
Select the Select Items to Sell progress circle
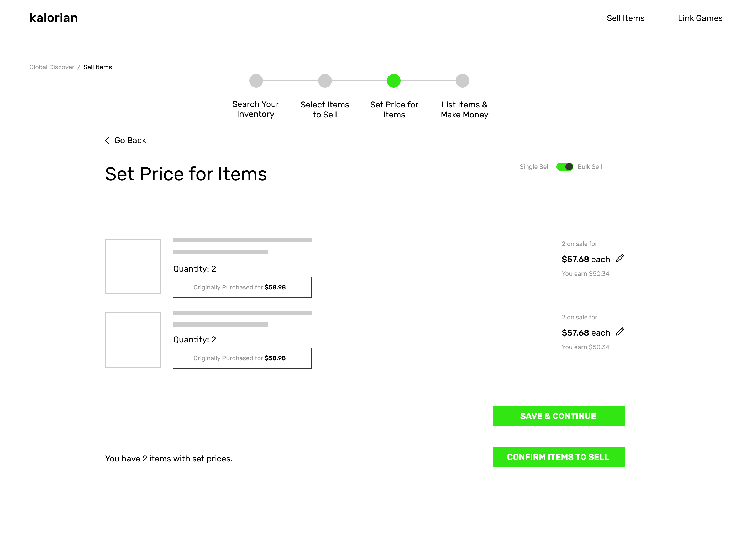(325, 81)
